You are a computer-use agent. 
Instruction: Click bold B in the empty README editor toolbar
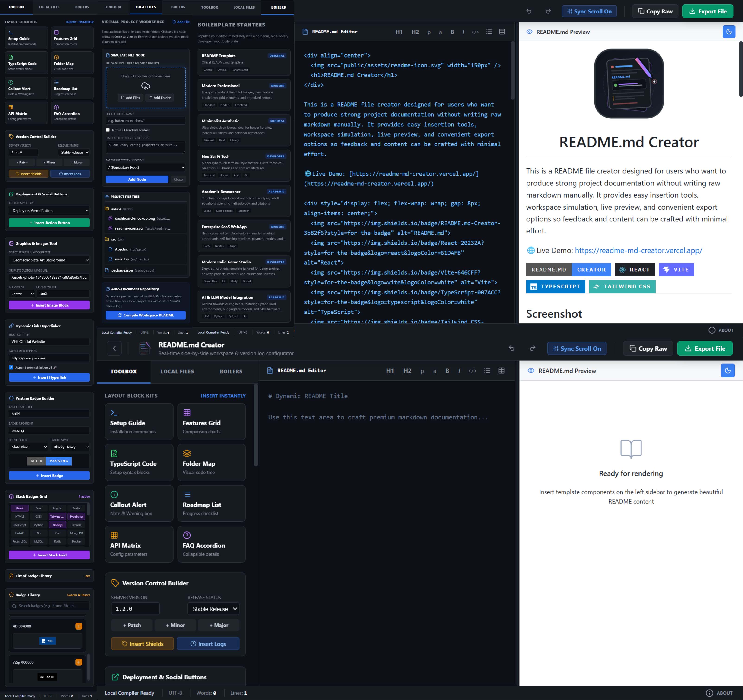447,371
